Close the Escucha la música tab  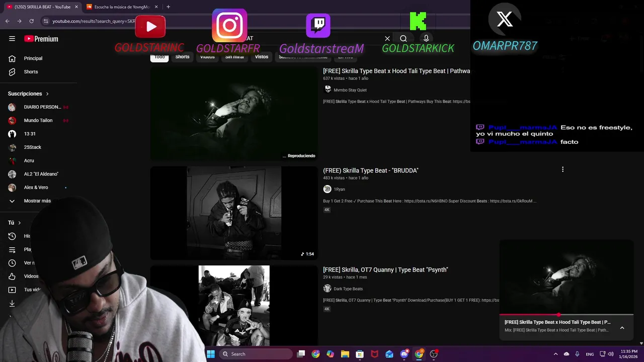coord(156,7)
